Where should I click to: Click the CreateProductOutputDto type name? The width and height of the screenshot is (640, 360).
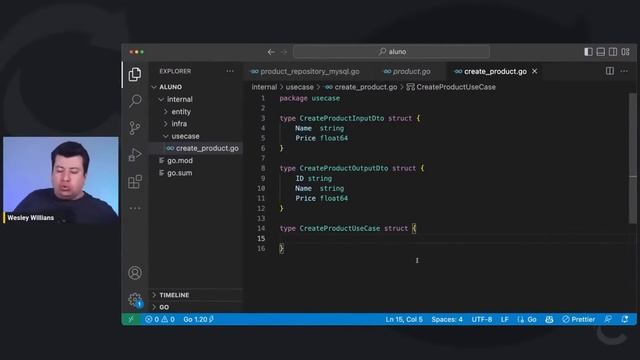[344, 168]
